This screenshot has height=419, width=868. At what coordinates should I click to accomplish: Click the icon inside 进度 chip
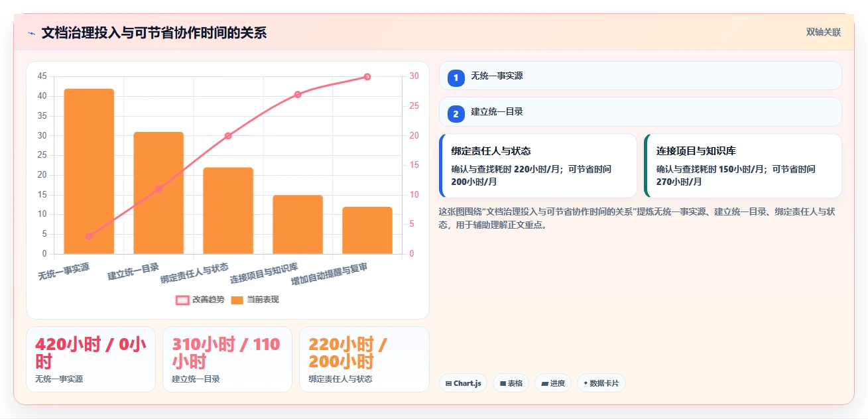click(544, 383)
